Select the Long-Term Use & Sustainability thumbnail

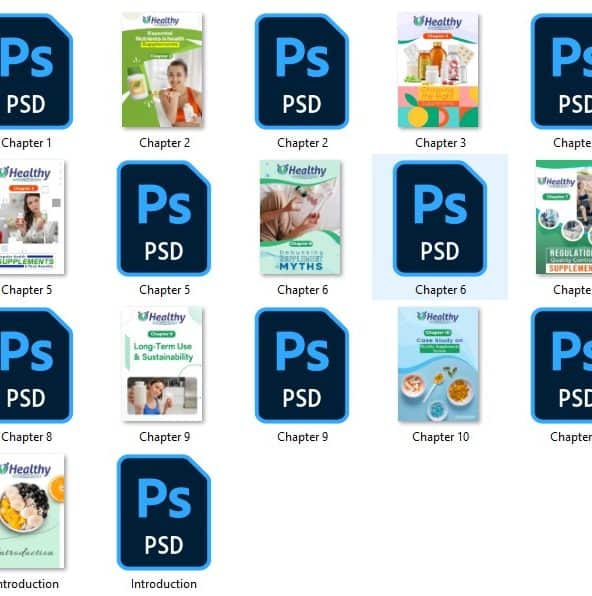pyautogui.click(x=162, y=365)
